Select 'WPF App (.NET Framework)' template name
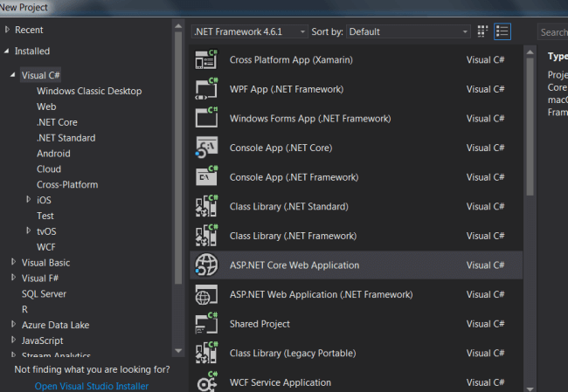 tap(287, 89)
